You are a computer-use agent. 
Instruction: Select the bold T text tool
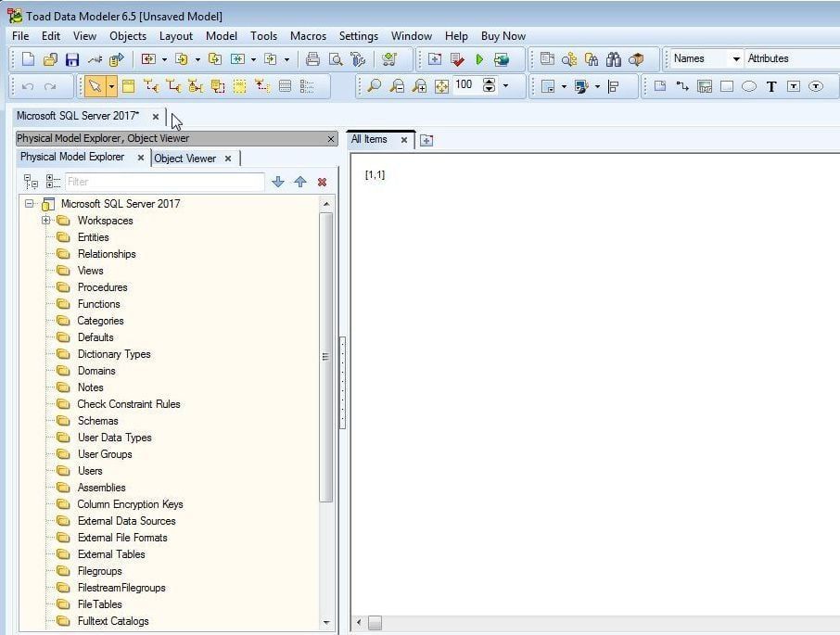[x=771, y=86]
